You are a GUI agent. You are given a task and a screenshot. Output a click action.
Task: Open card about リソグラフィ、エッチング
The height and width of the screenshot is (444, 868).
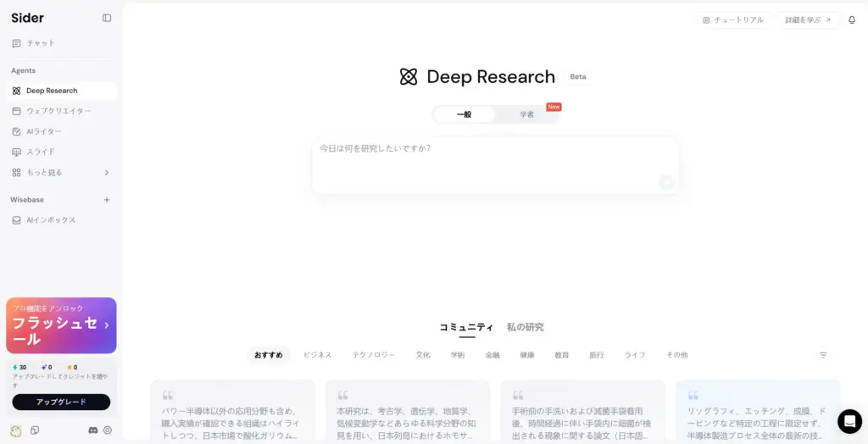tap(759, 412)
